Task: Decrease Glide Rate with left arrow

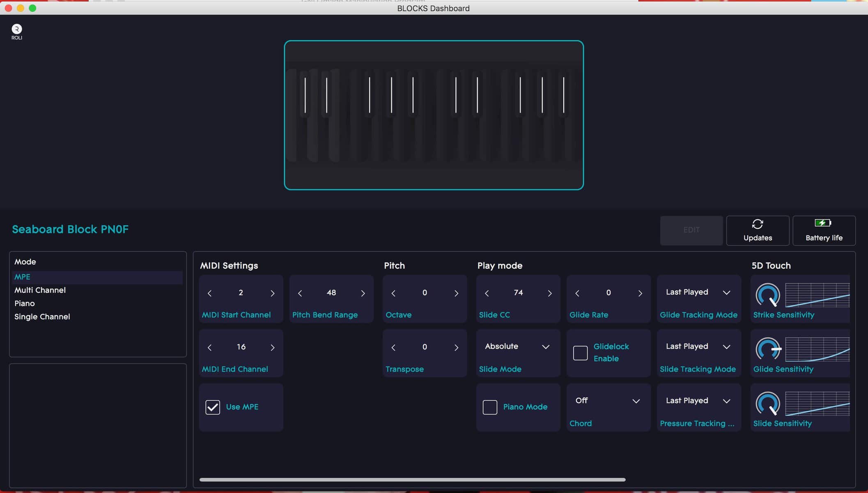Action: [577, 293]
